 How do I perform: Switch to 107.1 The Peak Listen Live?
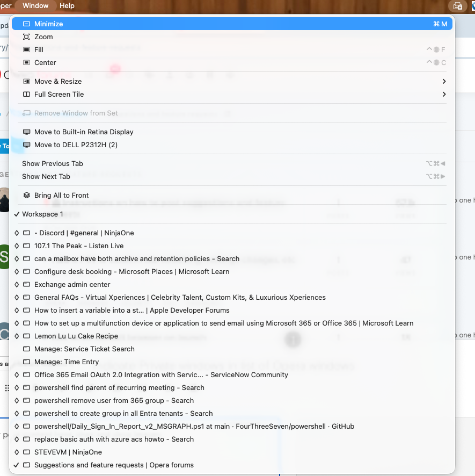232,246
